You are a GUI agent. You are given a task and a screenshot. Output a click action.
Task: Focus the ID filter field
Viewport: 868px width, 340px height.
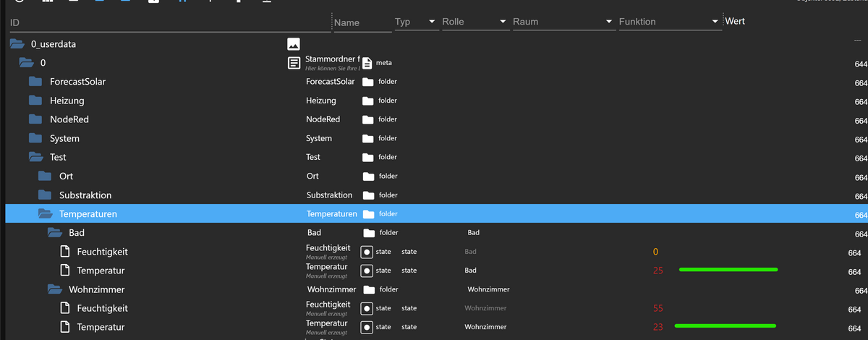coord(169,23)
